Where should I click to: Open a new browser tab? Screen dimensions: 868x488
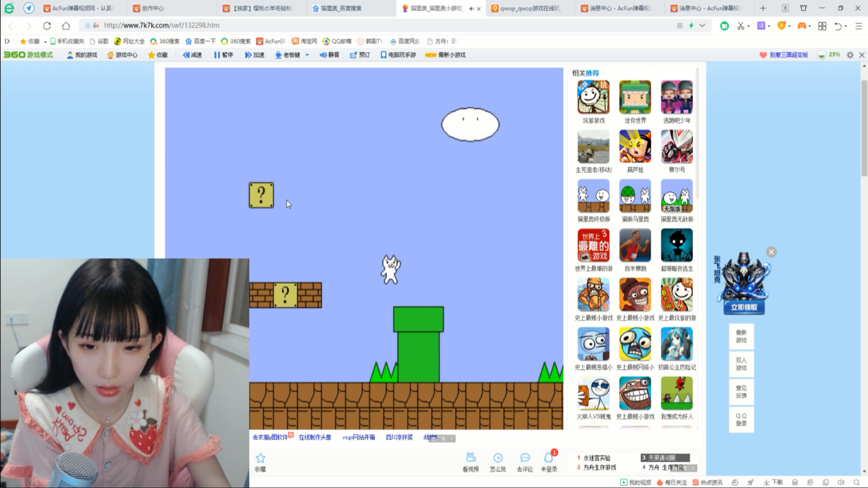pos(763,8)
